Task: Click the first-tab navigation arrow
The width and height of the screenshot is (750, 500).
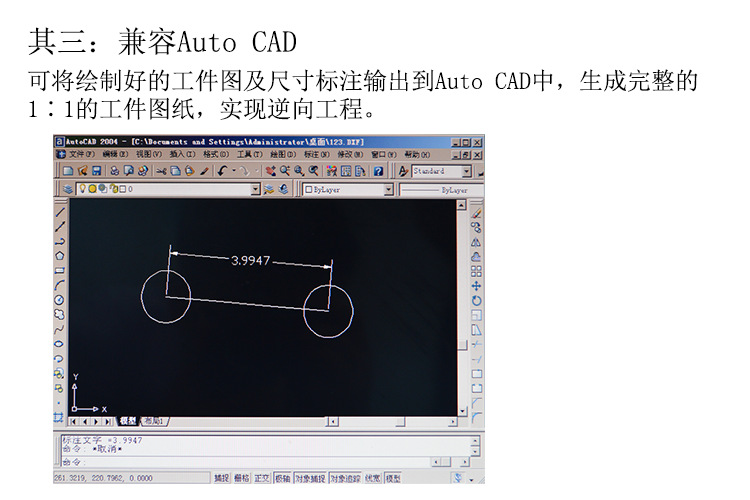Action: 73,422
